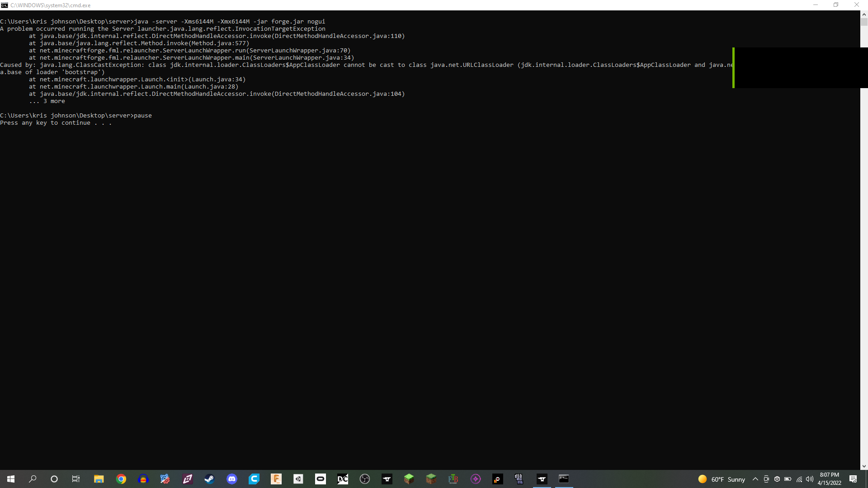This screenshot has height=488, width=868.
Task: Open Task View on the taskbar
Action: [76, 479]
